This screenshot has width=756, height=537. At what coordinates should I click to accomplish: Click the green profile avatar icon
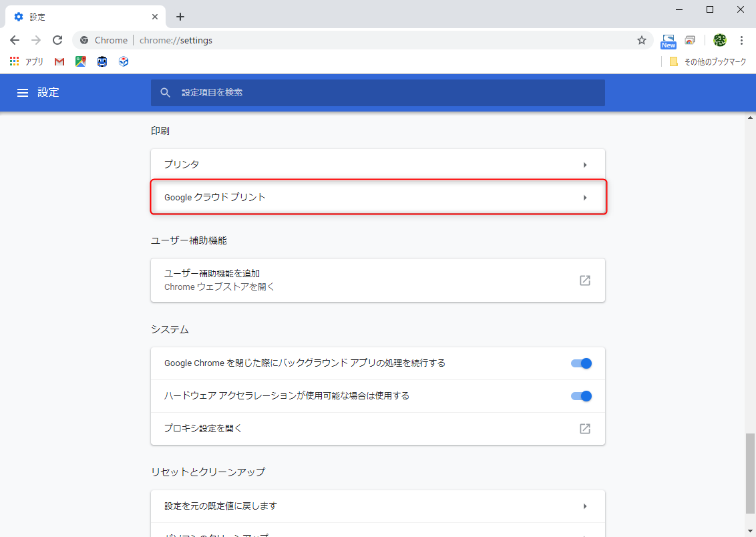[x=719, y=40]
